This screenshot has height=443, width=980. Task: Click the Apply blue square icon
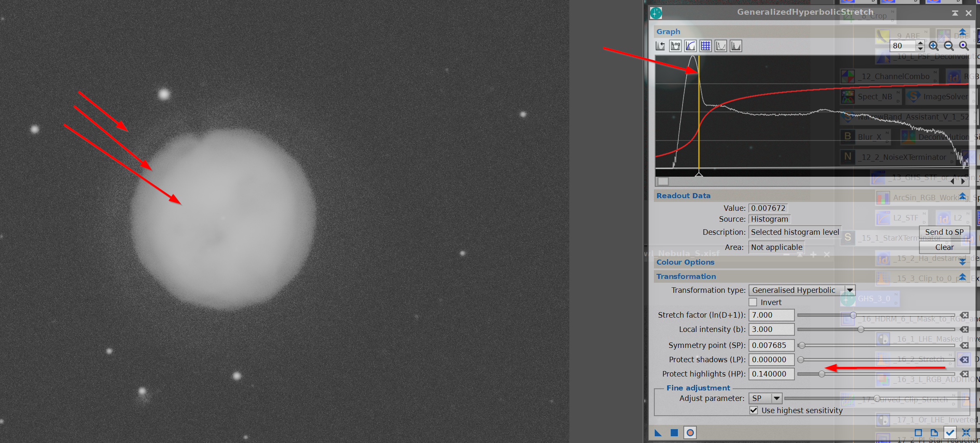pos(674,433)
